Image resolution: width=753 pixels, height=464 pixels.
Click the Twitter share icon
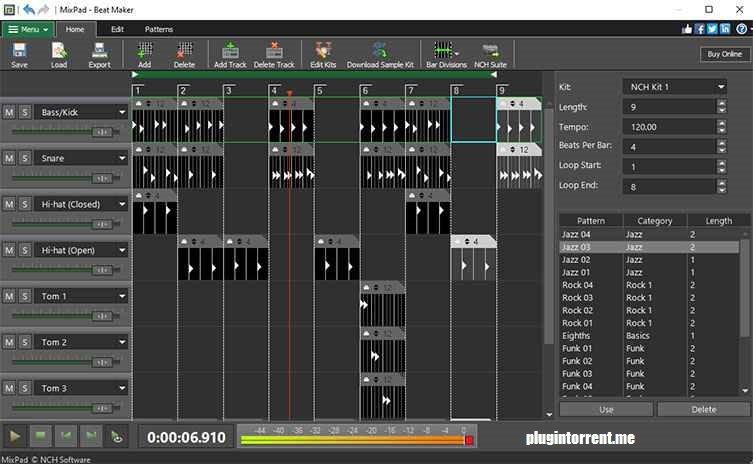tap(712, 29)
